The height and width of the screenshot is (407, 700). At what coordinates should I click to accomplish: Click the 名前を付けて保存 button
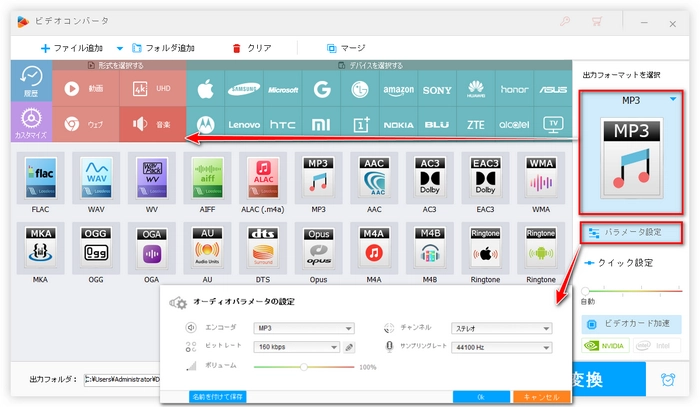[x=217, y=397]
